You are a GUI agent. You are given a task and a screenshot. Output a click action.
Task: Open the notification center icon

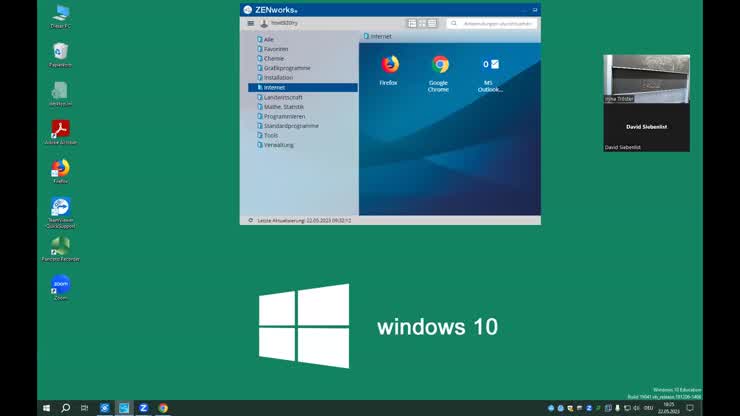pyautogui.click(x=690, y=408)
